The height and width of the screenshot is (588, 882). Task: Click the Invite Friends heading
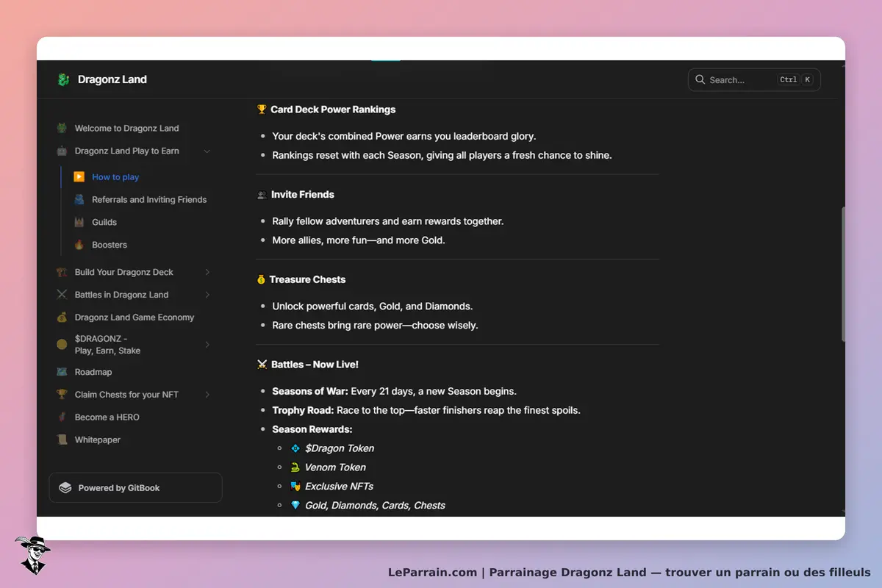pos(302,195)
